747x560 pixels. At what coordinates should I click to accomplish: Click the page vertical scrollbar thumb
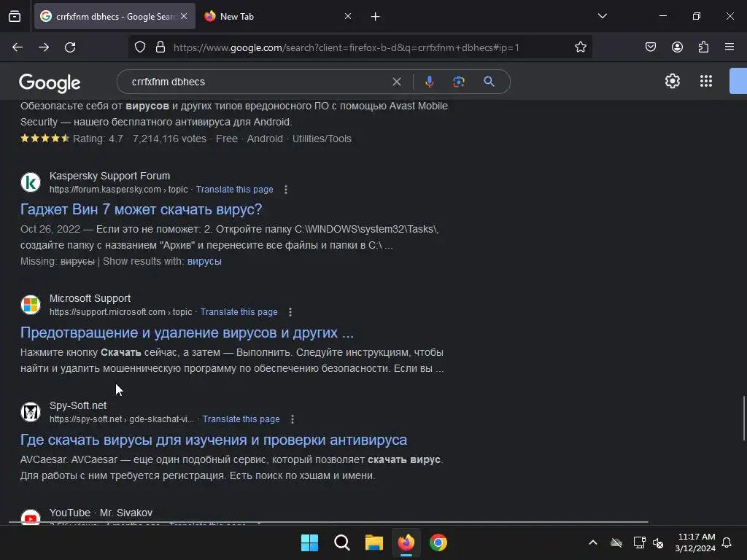(x=743, y=418)
